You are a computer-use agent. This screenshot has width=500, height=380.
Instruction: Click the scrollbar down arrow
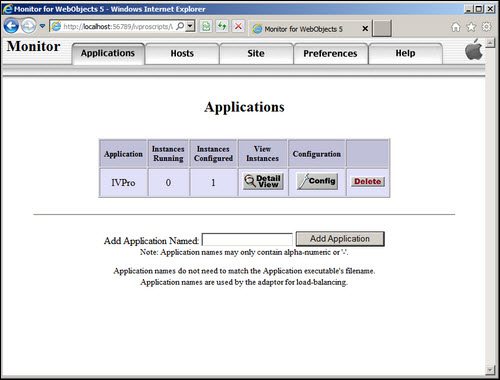(490, 369)
